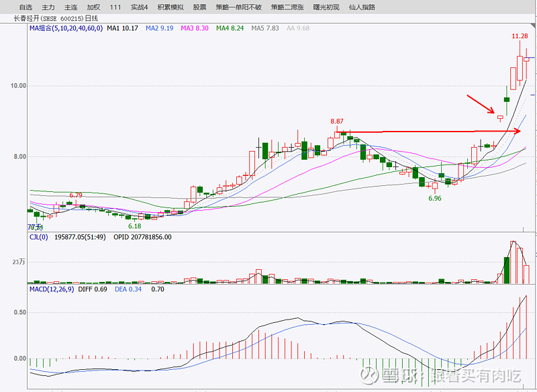Viewport: 537px width, 392px height.
Task: Switch to the 主力 tab
Action: pyautogui.click(x=48, y=7)
